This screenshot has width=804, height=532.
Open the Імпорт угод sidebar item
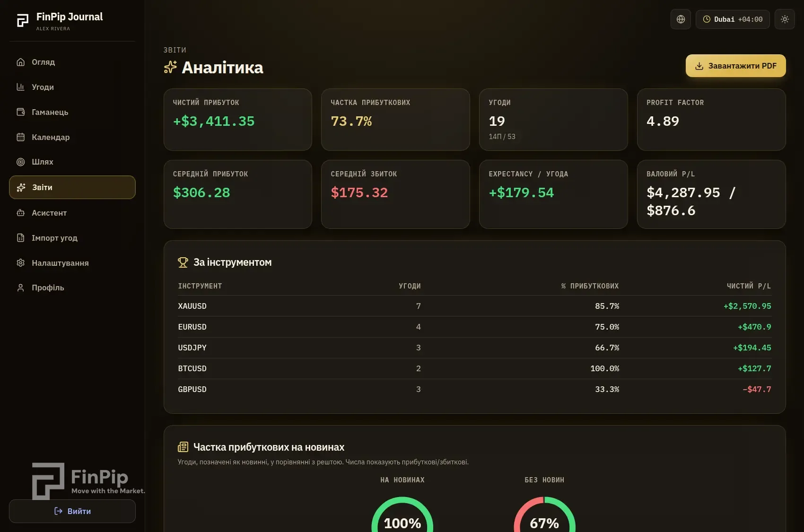(72, 238)
